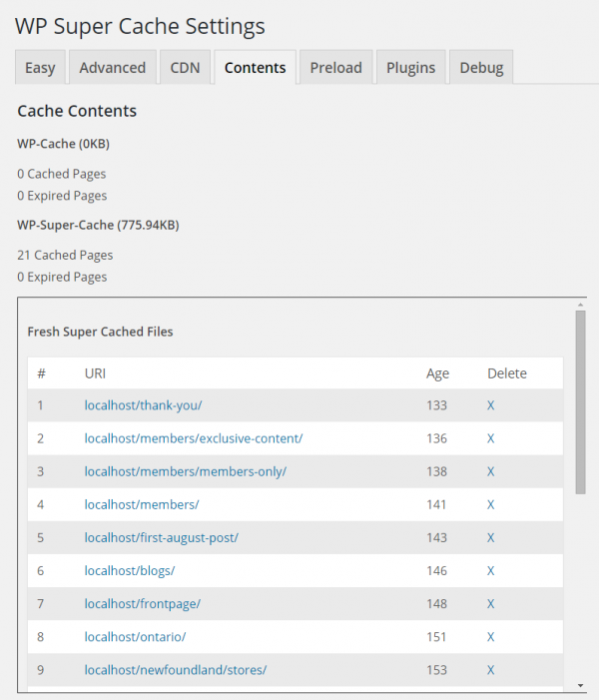This screenshot has height=700, width=599.
Task: Click the 21 Cached Pages text
Action: pyautogui.click(x=65, y=255)
